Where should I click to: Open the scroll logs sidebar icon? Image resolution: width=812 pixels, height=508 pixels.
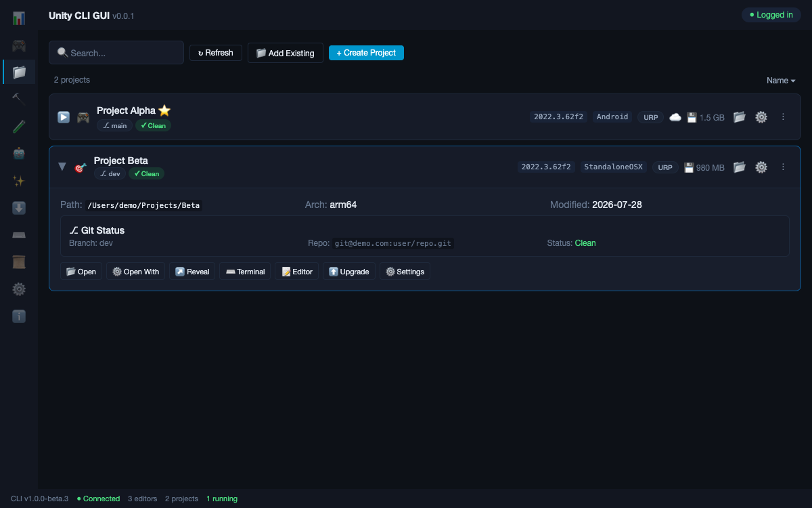[x=19, y=262]
